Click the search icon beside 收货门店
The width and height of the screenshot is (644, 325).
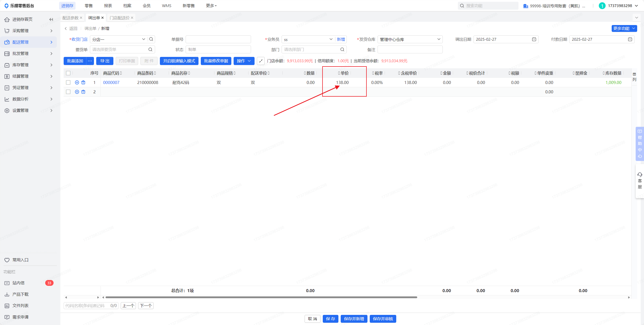tap(151, 39)
